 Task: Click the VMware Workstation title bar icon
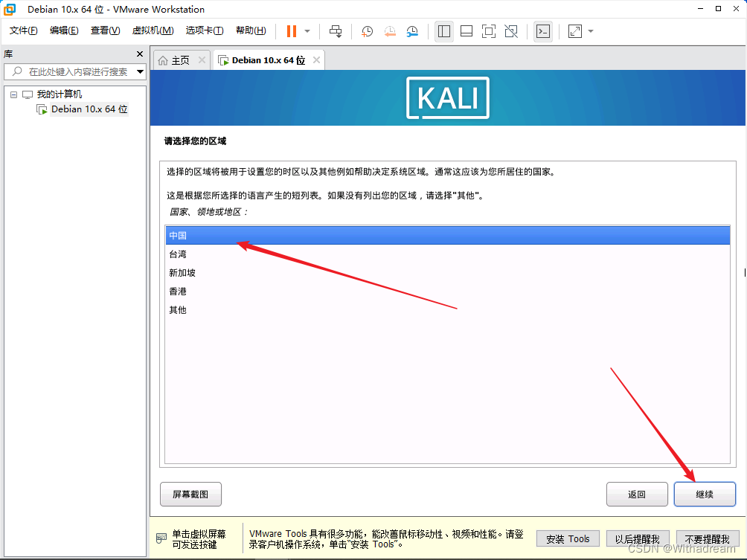point(10,9)
